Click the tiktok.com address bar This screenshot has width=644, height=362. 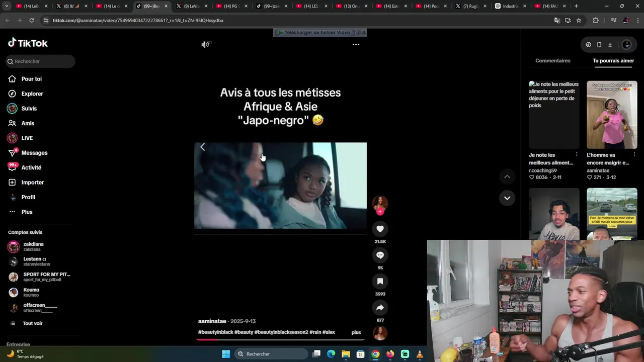(x=297, y=21)
